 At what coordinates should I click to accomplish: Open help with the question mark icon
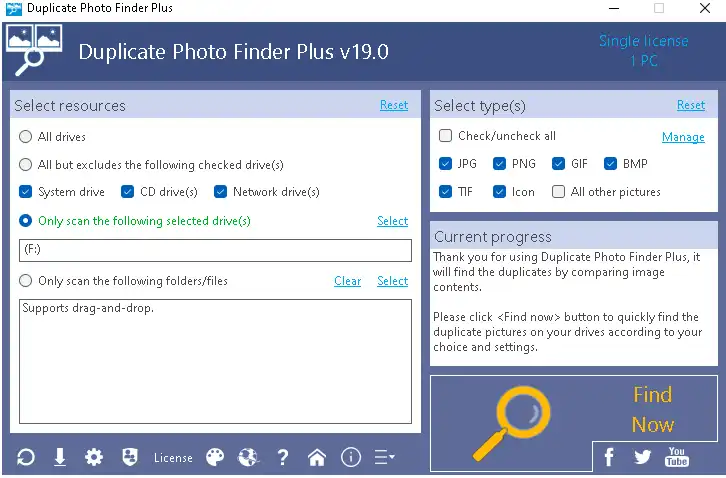(283, 457)
